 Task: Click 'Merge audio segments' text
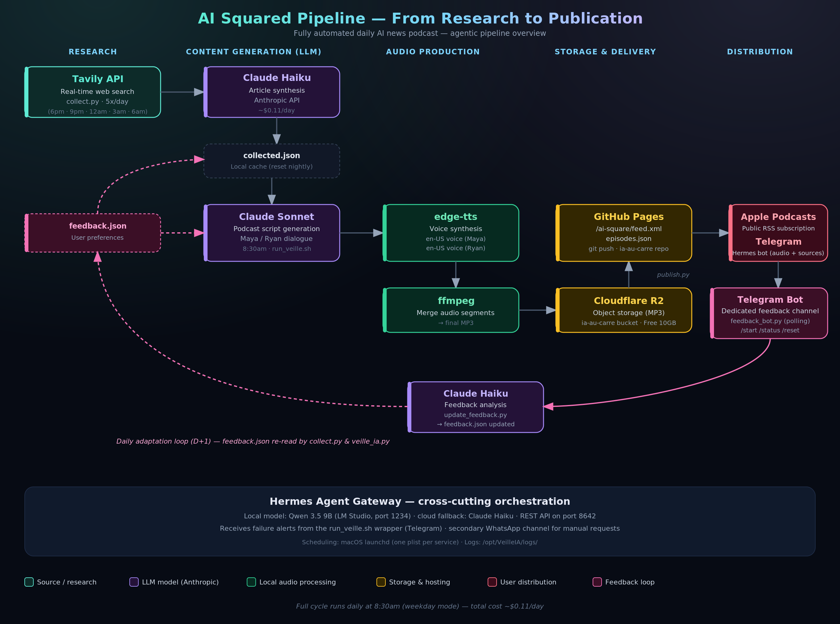[456, 313]
